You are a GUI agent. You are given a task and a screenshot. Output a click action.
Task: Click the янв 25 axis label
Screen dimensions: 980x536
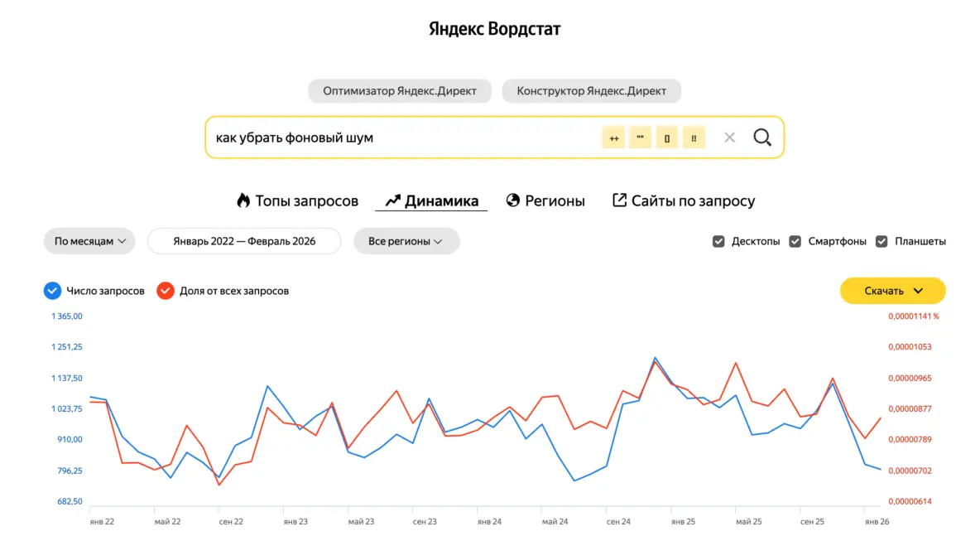click(x=683, y=522)
